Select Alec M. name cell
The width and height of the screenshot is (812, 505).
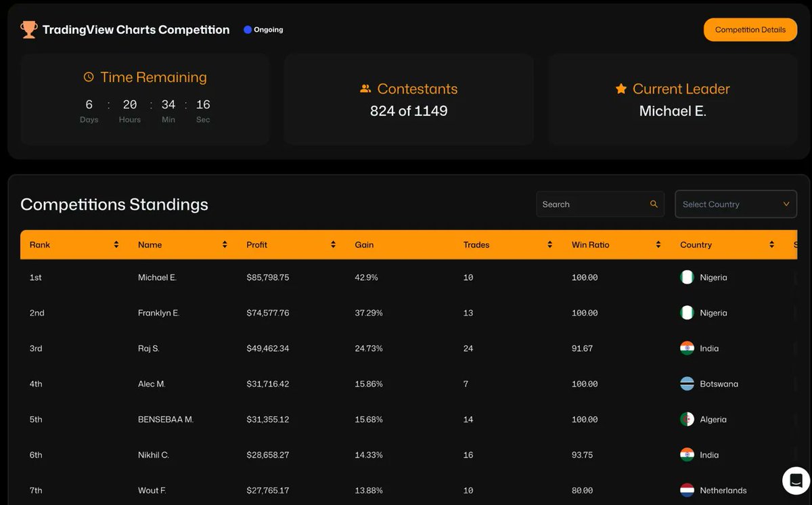pos(152,384)
